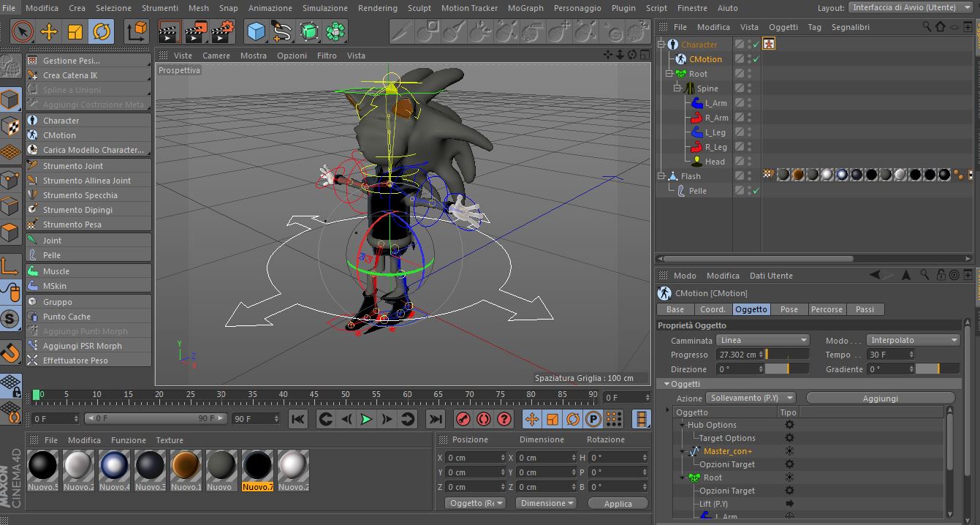The image size is (980, 525).
Task: Open the Camminata dropdown set to Linea
Action: (763, 340)
